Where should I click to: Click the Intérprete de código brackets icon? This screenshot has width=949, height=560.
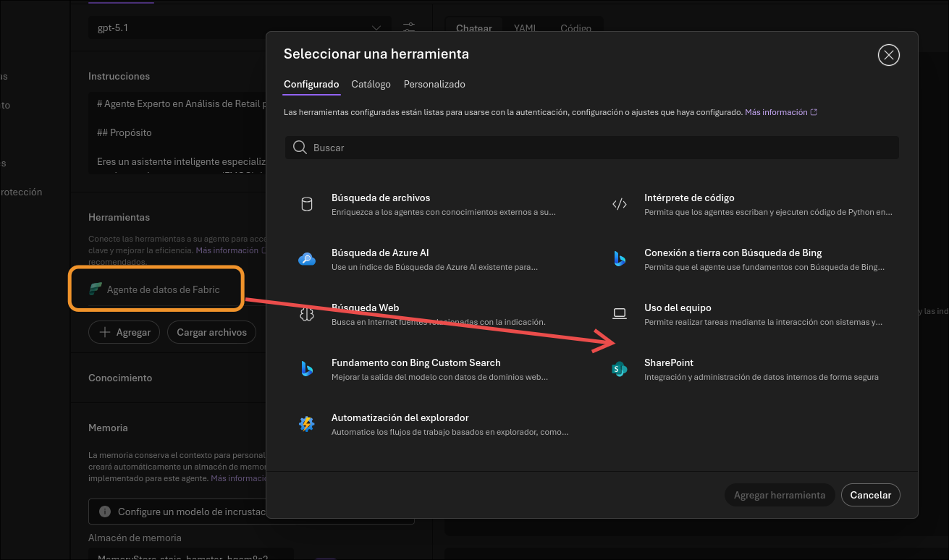point(620,204)
